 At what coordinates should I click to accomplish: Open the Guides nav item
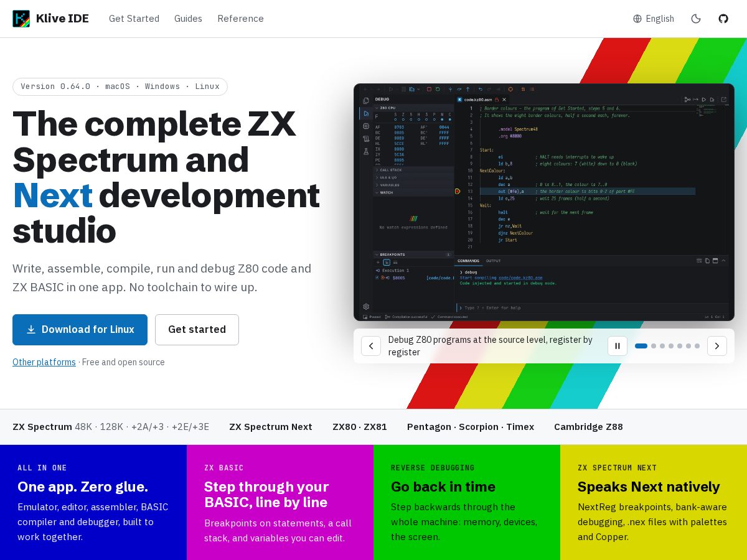(x=188, y=19)
